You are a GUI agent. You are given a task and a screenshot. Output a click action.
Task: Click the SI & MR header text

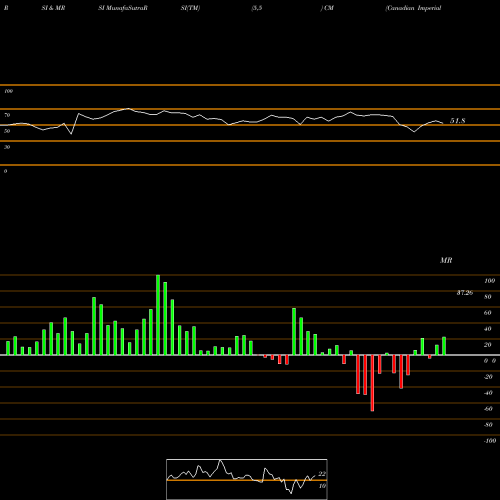point(53,8)
